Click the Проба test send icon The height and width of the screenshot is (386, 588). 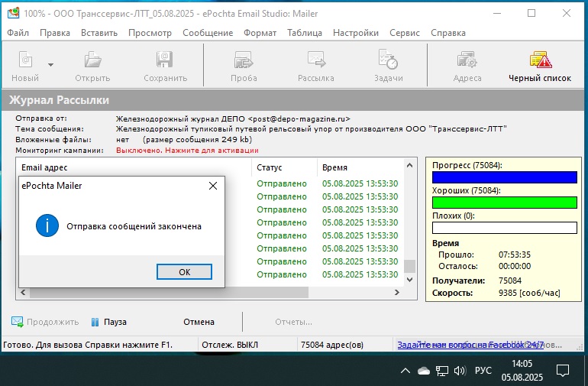click(244, 60)
